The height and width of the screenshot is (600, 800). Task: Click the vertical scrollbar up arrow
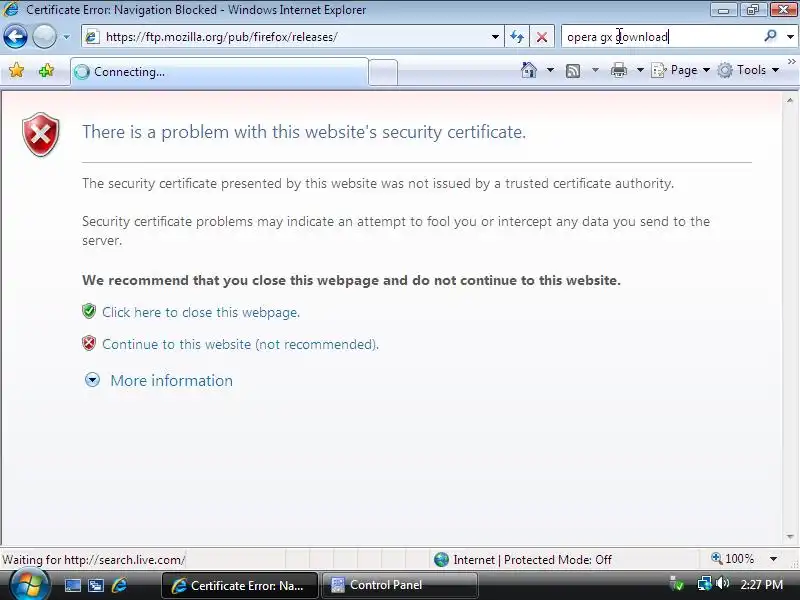790,101
